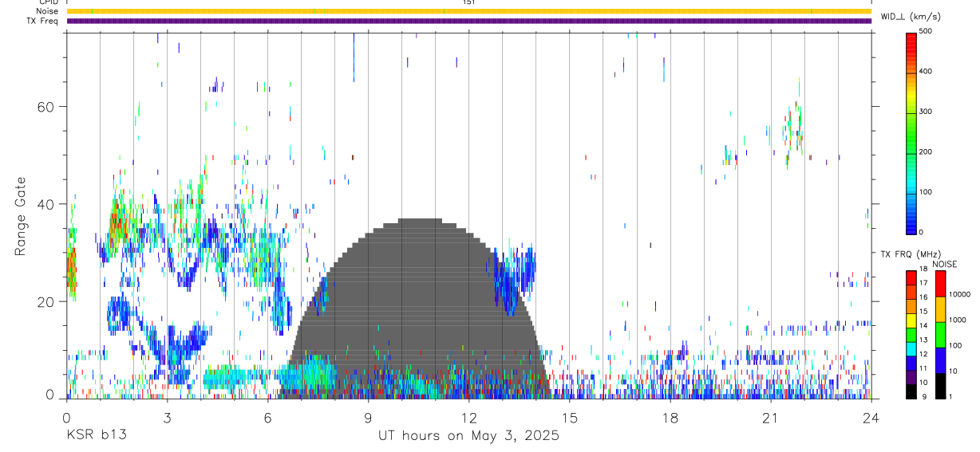Click the black swatch in NOISE legend
Screen dimensions: 980x452
(940, 386)
